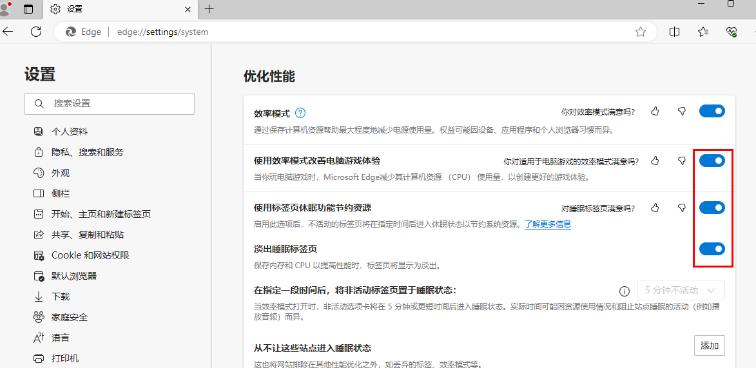756x368 pixels.
Task: Click the 对睡眠标签页满意吗? text
Action: click(x=598, y=208)
